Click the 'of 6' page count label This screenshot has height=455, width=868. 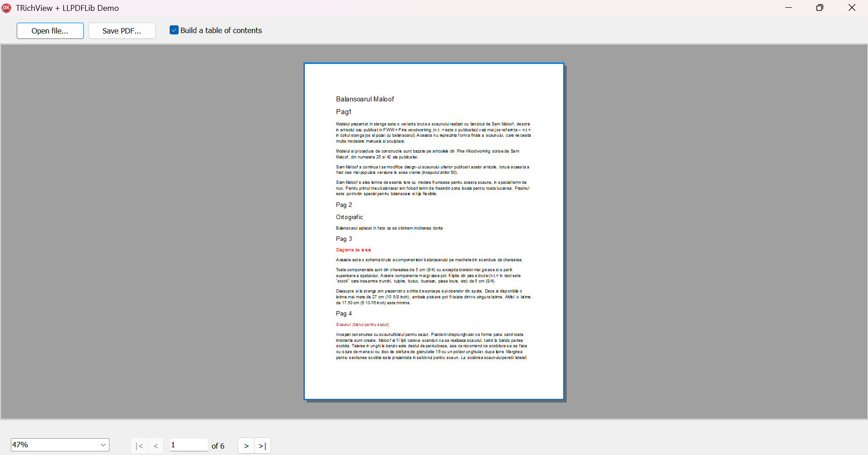tap(218, 446)
